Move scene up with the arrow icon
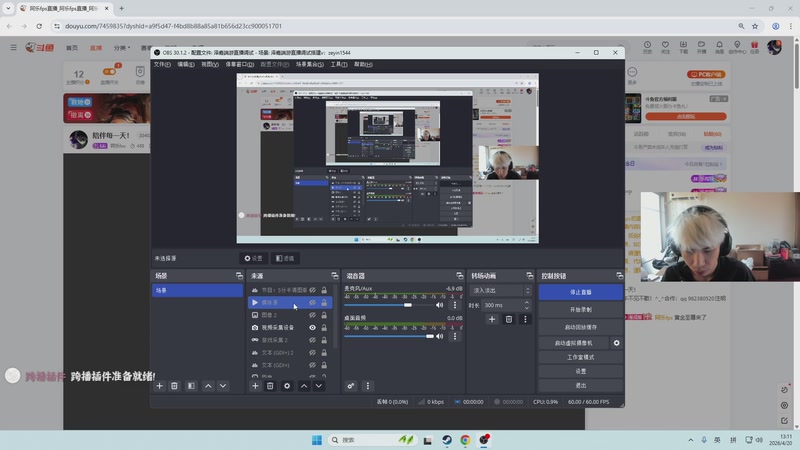Screen dimensions: 800x450 coord(208,386)
